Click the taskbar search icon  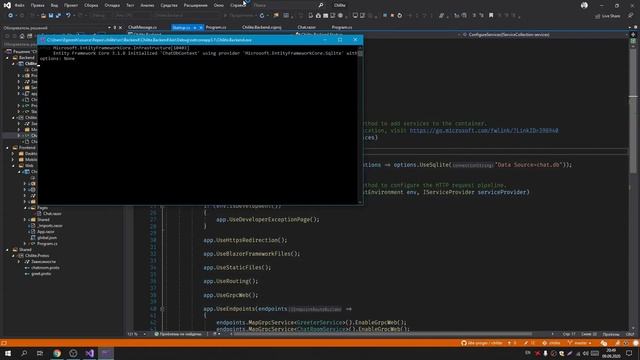[x=24, y=353]
